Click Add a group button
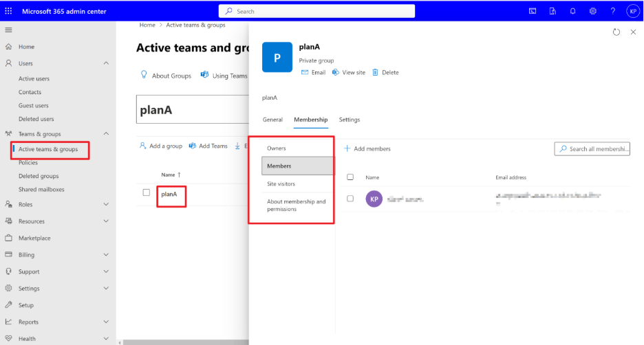 click(161, 146)
